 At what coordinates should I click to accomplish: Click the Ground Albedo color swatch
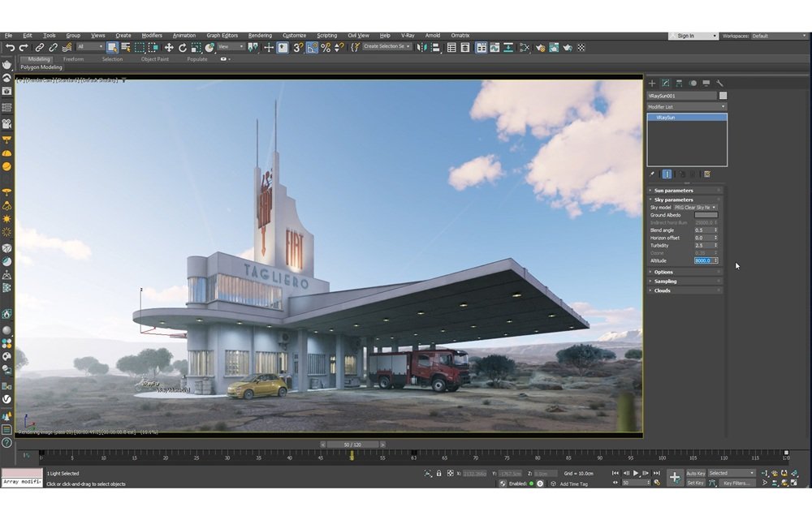[x=706, y=215]
